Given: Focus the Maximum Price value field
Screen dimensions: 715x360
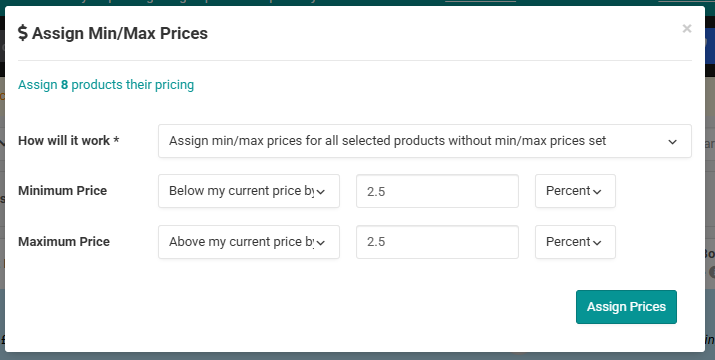Looking at the screenshot, I should (437, 242).
